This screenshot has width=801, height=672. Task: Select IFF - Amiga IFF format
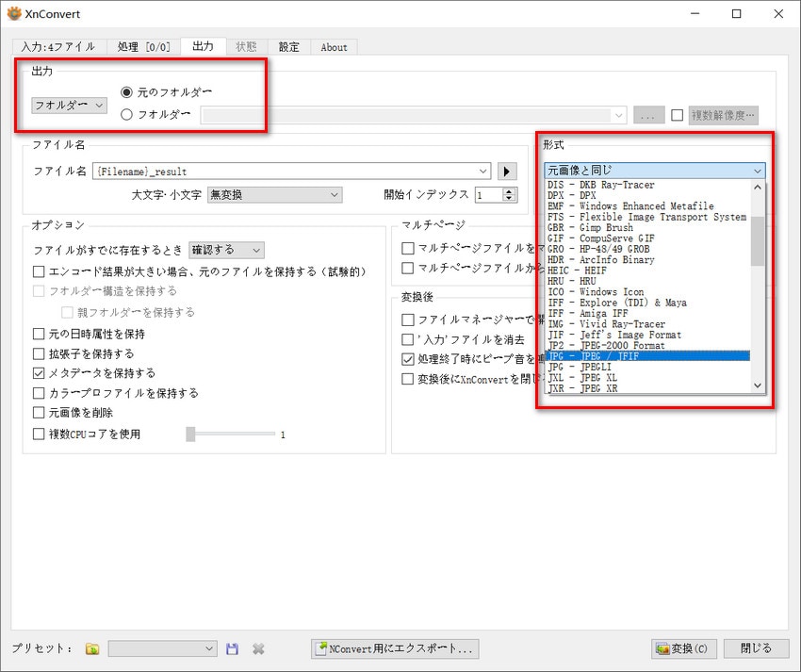[648, 313]
